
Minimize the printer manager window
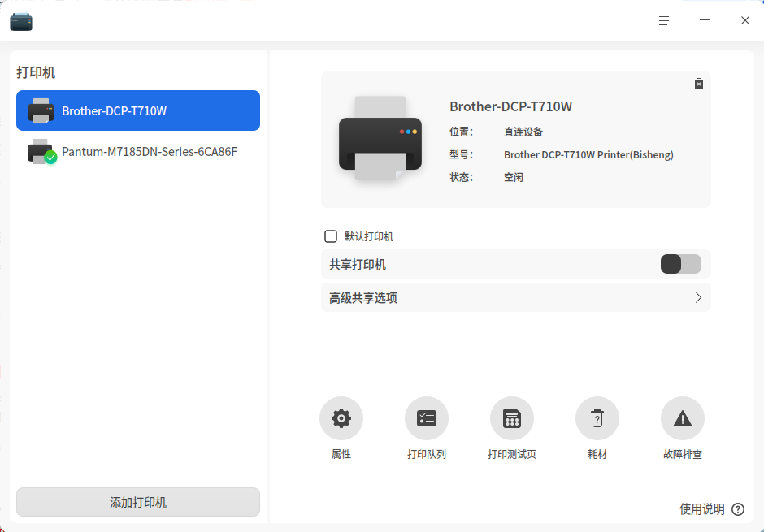coord(705,20)
